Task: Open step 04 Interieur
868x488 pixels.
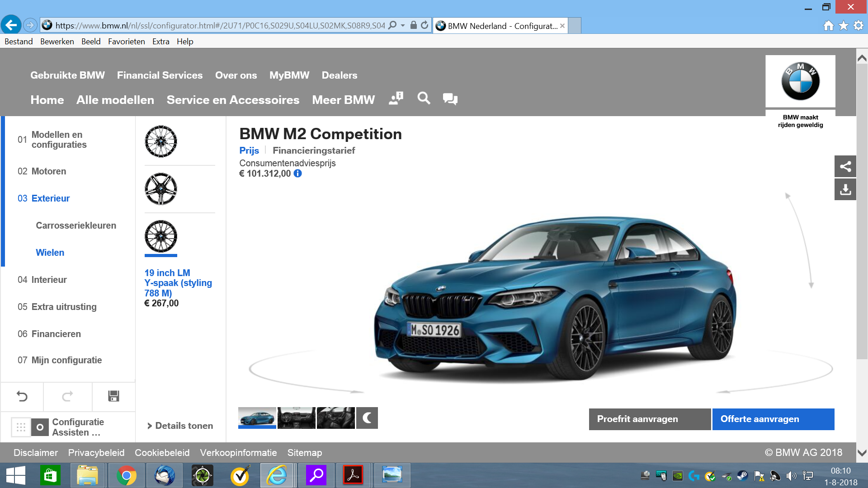Action: point(42,280)
